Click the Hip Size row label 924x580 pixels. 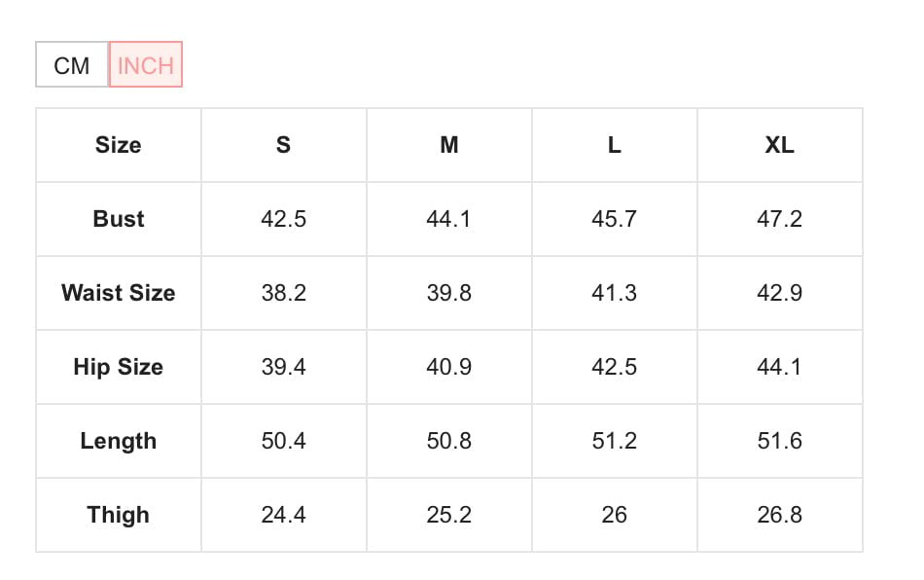tap(119, 367)
